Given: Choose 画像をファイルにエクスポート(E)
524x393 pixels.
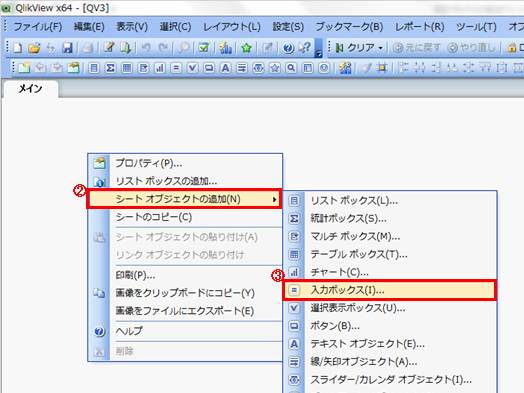Looking at the screenshot, I should [186, 311].
